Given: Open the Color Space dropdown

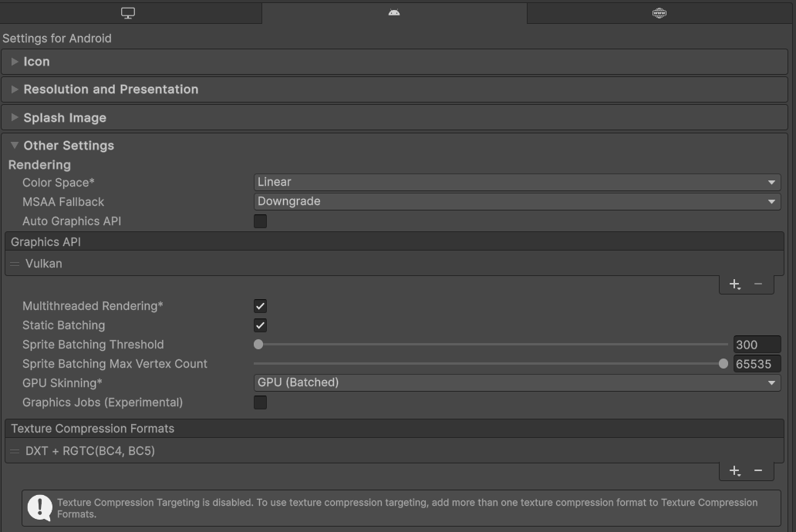Looking at the screenshot, I should 517,182.
